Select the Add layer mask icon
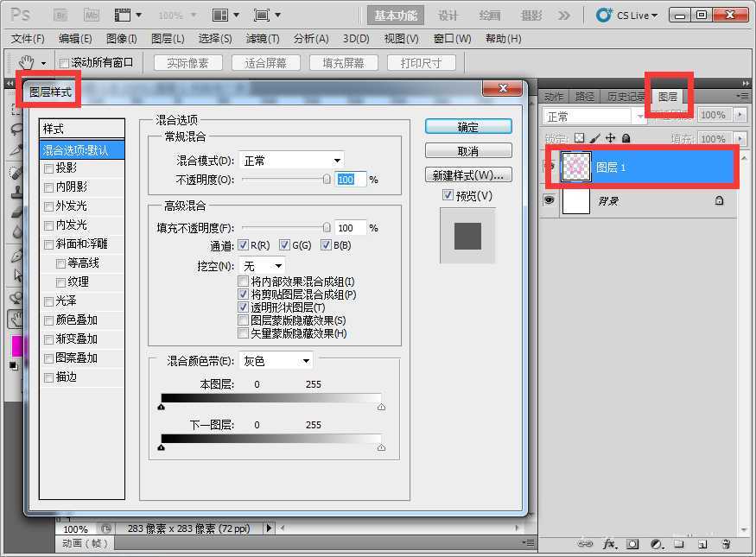 click(632, 544)
